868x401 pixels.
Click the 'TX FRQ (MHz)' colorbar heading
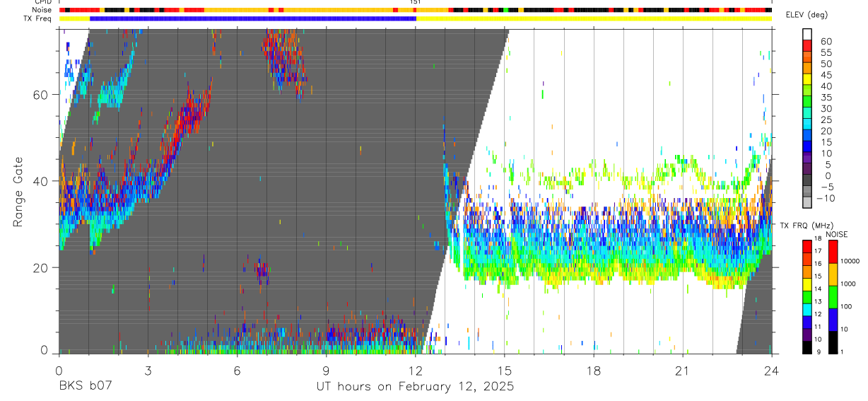pyautogui.click(x=806, y=226)
